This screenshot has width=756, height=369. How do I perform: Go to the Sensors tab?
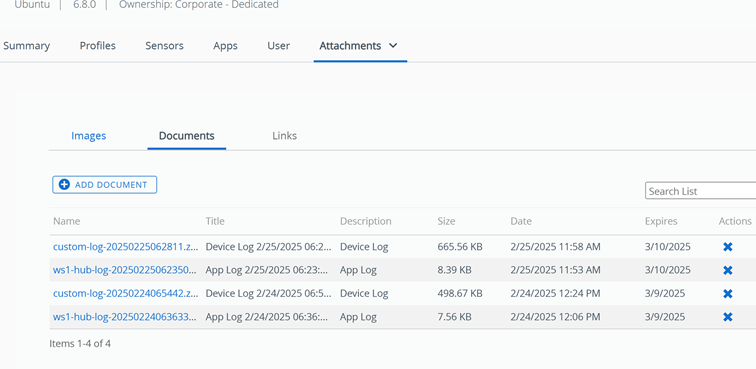coord(164,46)
